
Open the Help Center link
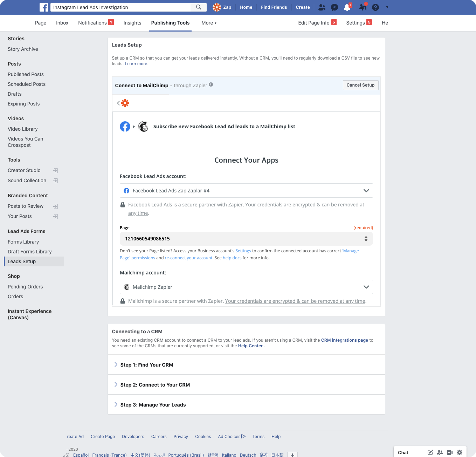click(250, 346)
